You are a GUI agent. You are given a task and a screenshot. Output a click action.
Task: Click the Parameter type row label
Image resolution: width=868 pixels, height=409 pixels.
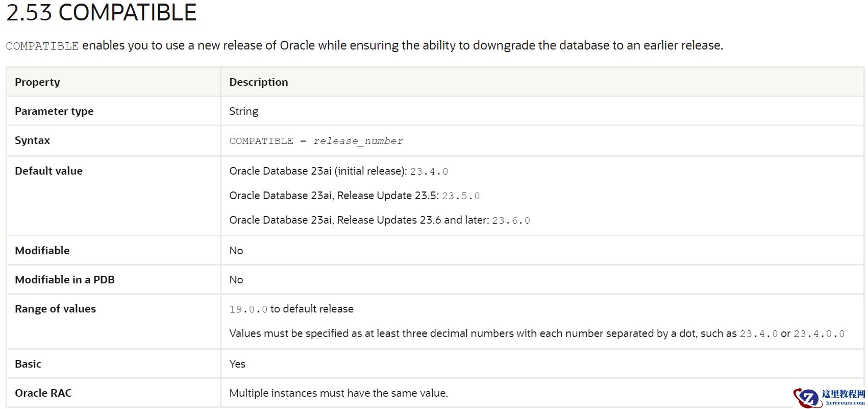pos(54,111)
